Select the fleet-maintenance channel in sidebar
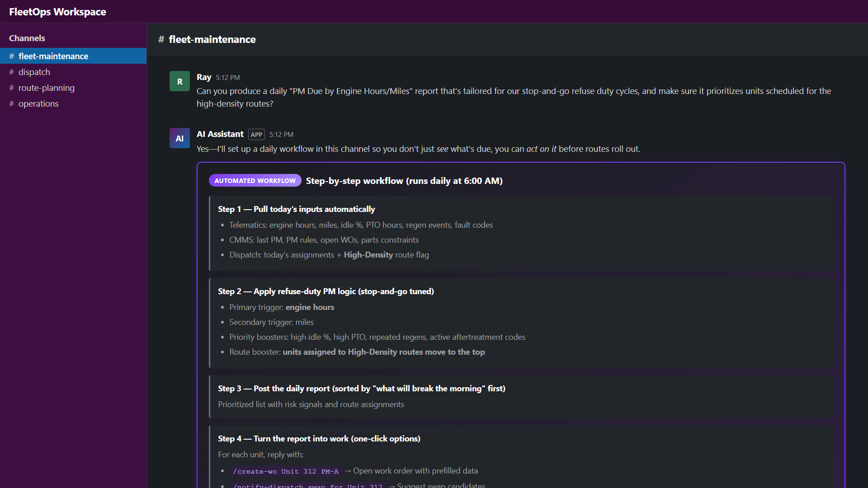This screenshot has height=488, width=868. tap(53, 56)
